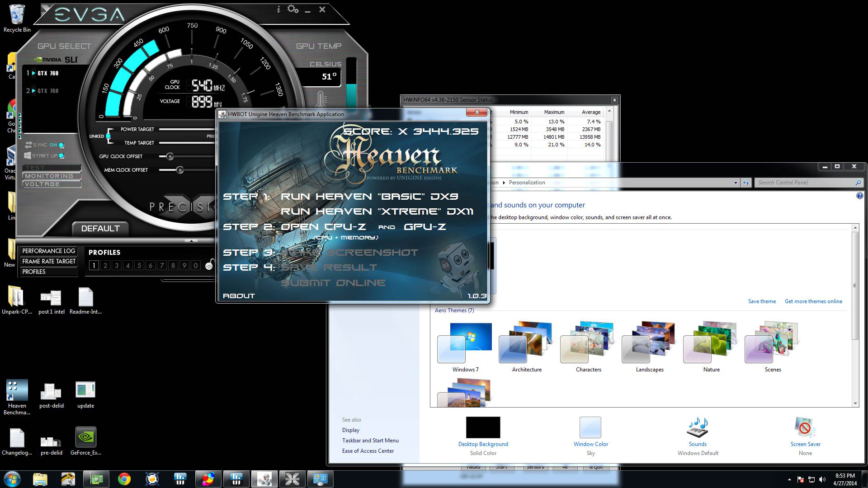Click the DEFAULT button in Precision
The image size is (868, 488).
100,229
